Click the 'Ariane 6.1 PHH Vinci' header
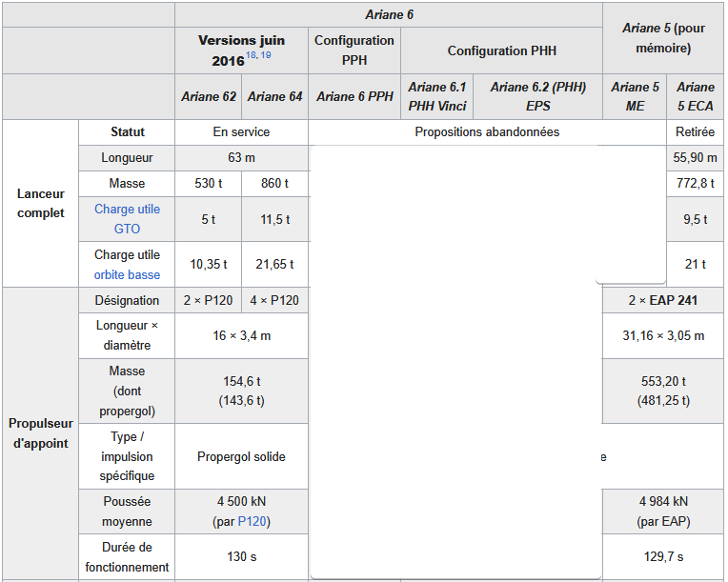Screen dimensions: 728x582 pyautogui.click(x=437, y=96)
